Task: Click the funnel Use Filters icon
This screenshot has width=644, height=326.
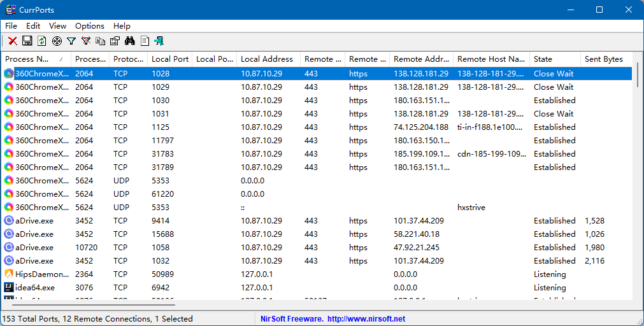Action: coord(71,41)
